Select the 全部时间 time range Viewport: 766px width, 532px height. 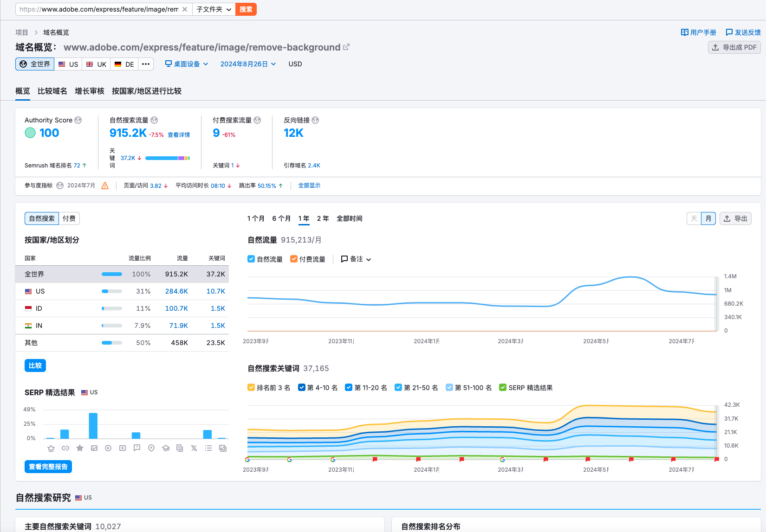(350, 218)
